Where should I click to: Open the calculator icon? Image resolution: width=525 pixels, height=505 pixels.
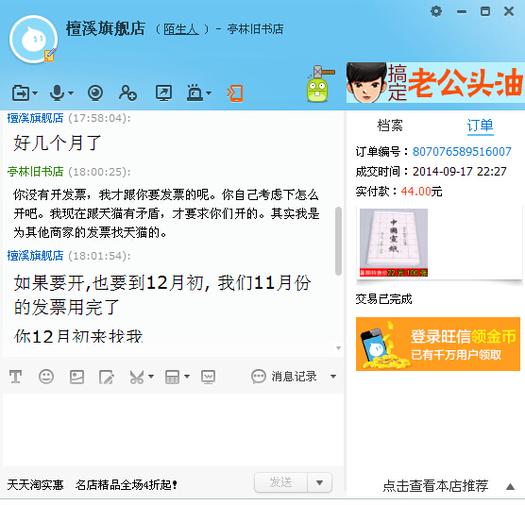(172, 377)
